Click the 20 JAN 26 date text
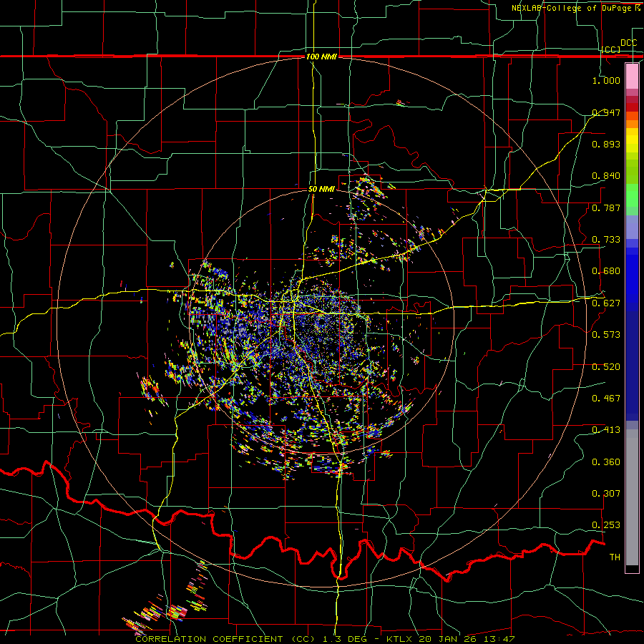 click(x=448, y=639)
